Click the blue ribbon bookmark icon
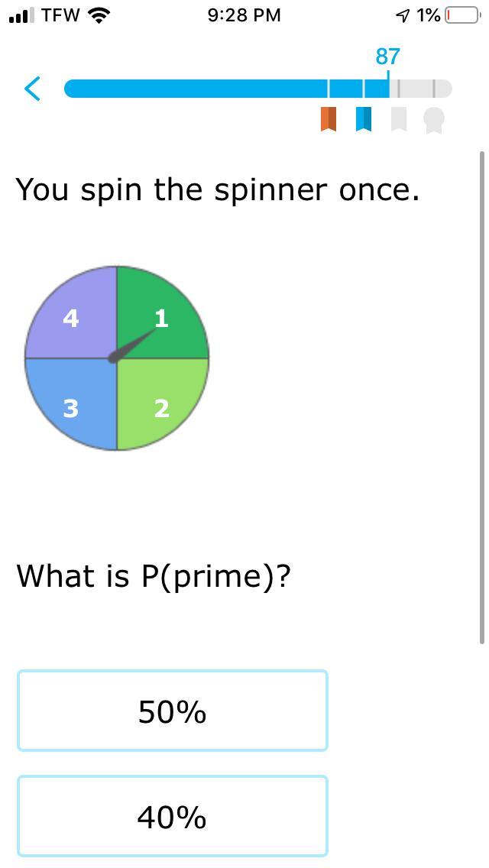 click(x=364, y=119)
